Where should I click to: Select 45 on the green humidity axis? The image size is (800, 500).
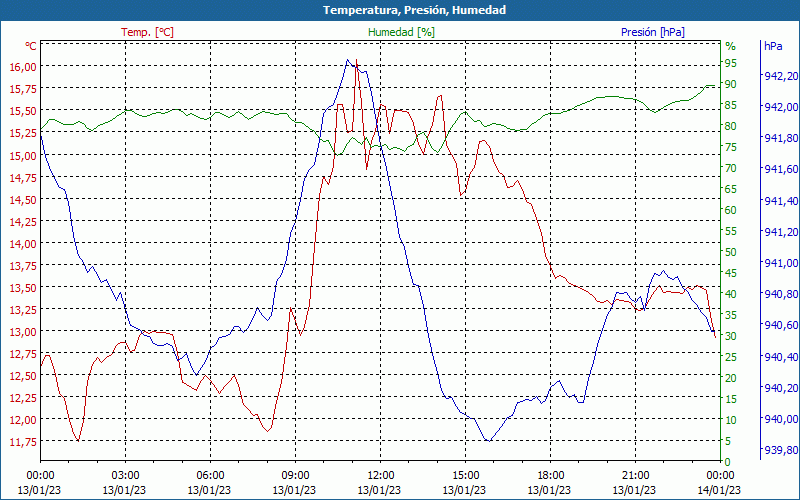pos(731,273)
